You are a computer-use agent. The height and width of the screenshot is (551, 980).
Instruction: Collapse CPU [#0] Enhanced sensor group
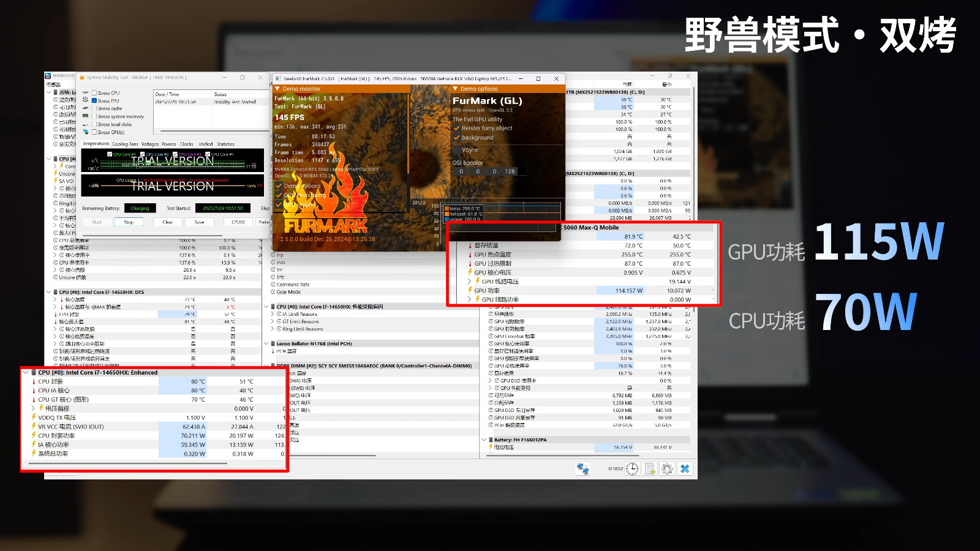[x=25, y=372]
